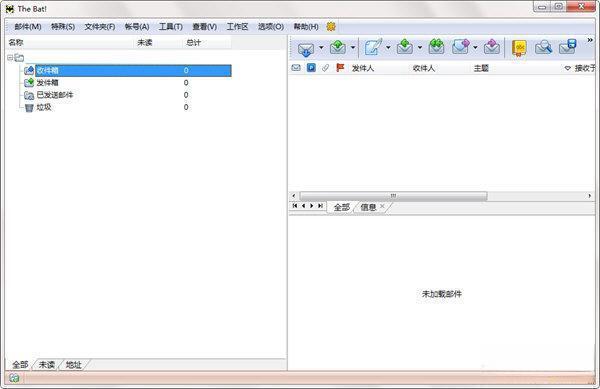Open the 帐号(A) menu

tap(137, 27)
